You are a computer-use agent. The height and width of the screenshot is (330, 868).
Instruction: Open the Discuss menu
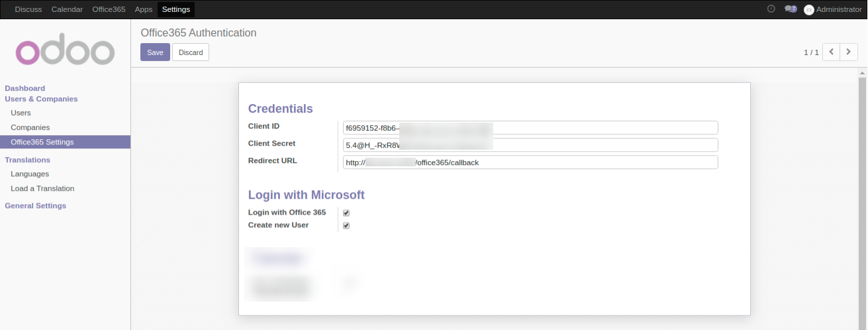point(28,9)
